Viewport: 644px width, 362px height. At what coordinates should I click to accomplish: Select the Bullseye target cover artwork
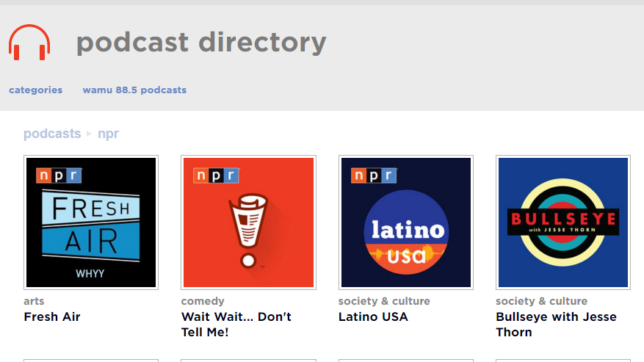tap(562, 222)
